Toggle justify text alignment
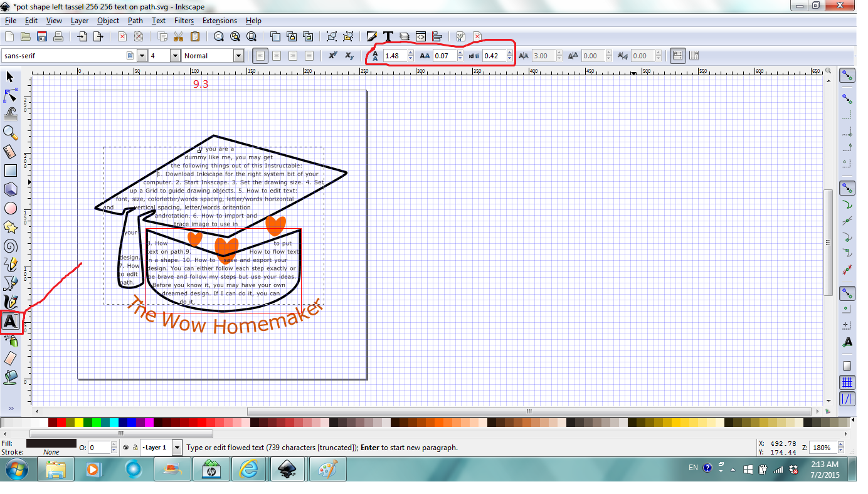Image resolution: width=868 pixels, height=494 pixels. tap(309, 56)
